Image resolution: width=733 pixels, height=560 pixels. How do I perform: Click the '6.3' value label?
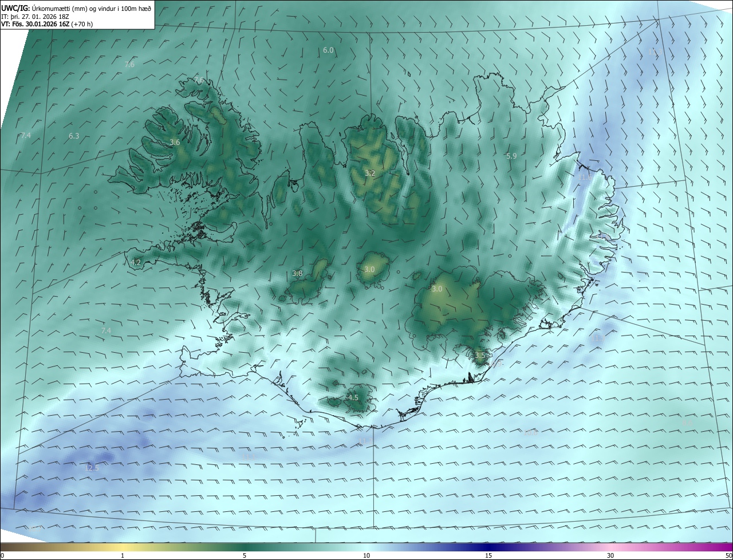click(74, 136)
